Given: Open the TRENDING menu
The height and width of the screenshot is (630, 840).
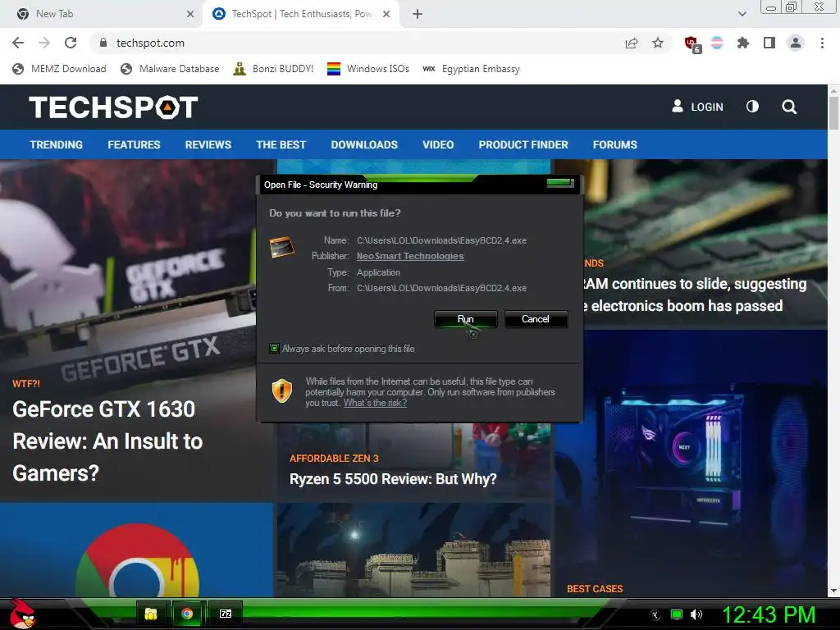Looking at the screenshot, I should 57,144.
